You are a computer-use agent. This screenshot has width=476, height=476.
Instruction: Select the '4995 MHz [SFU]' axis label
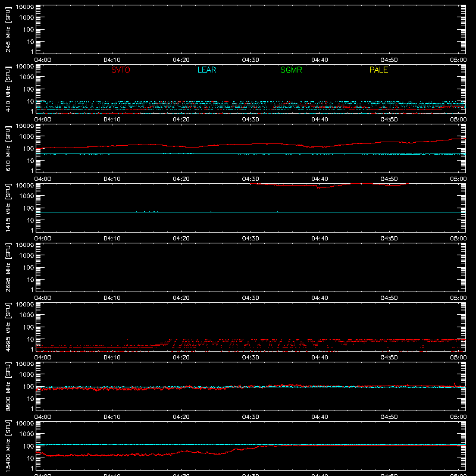(x=8, y=327)
